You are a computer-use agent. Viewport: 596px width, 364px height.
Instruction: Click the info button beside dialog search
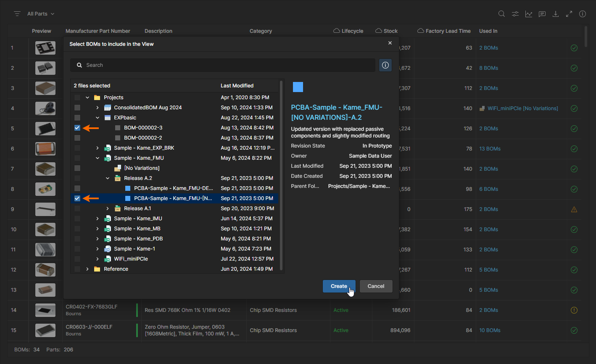pyautogui.click(x=385, y=65)
